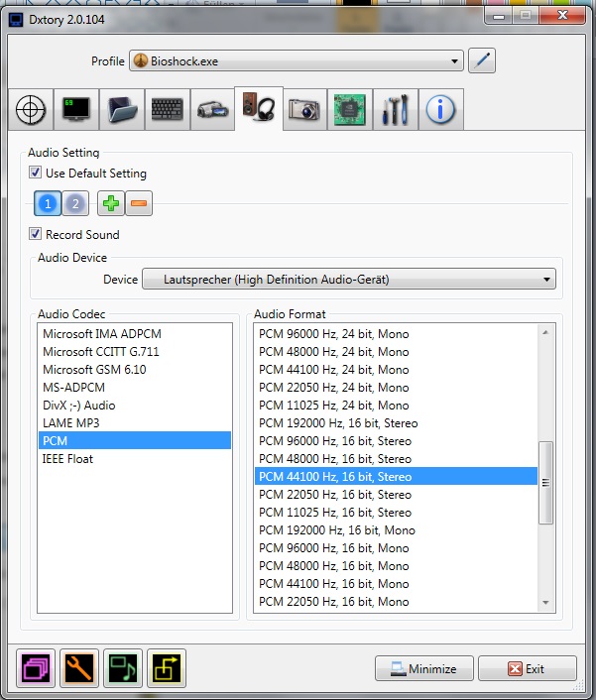The image size is (596, 700).
Task: Choose PCM 22050 Hz, 24 bit, Mono
Action: click(x=396, y=388)
